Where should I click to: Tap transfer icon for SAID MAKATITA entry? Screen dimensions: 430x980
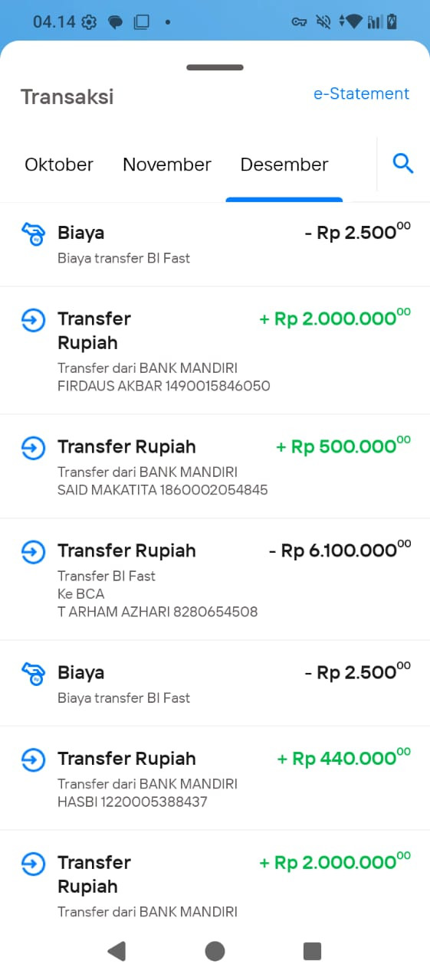point(33,448)
